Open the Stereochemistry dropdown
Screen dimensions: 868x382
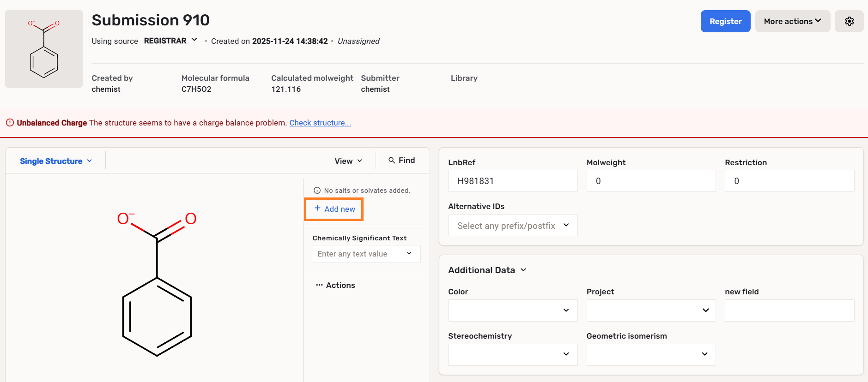click(x=513, y=354)
